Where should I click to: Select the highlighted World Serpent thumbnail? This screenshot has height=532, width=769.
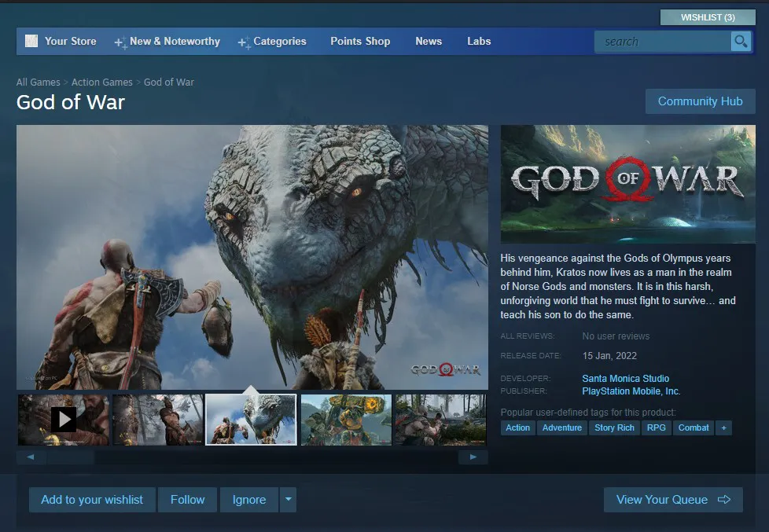tap(251, 420)
